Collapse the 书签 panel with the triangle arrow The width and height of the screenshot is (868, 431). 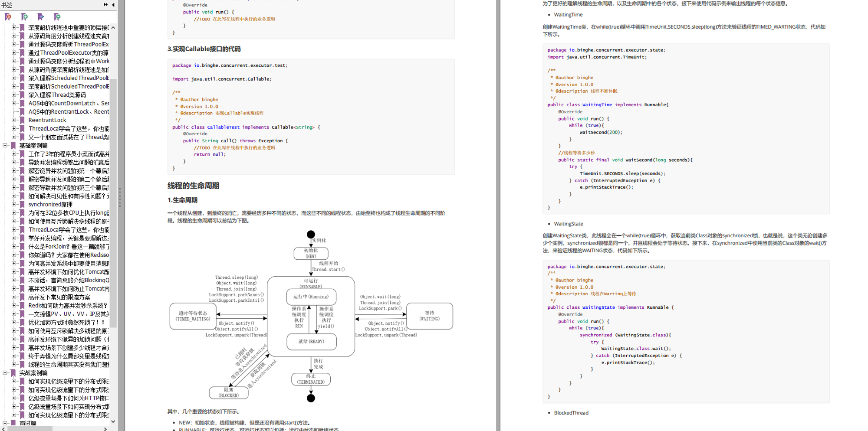pos(113,5)
